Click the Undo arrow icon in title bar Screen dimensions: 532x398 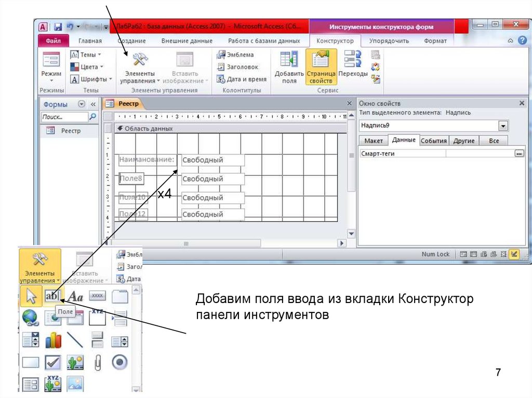[x=70, y=26]
